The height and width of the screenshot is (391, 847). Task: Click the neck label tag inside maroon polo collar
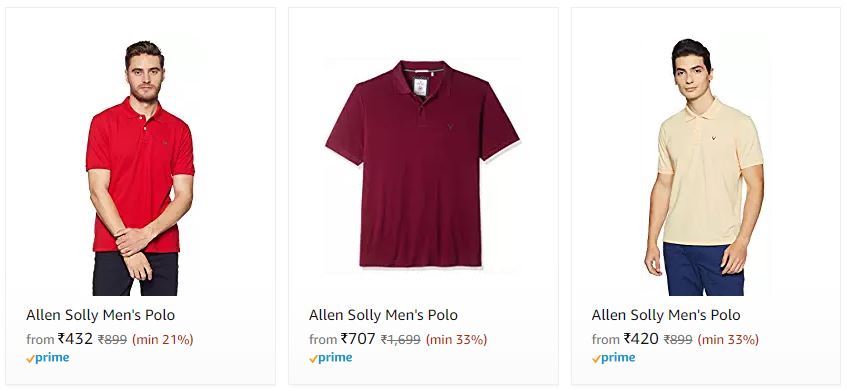421,86
